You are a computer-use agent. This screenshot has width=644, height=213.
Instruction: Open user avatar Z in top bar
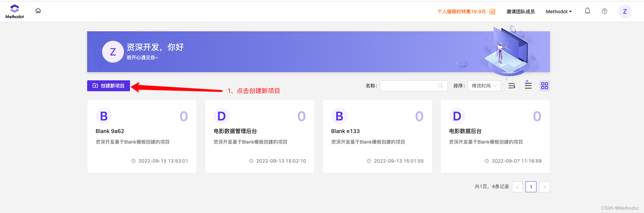click(625, 12)
